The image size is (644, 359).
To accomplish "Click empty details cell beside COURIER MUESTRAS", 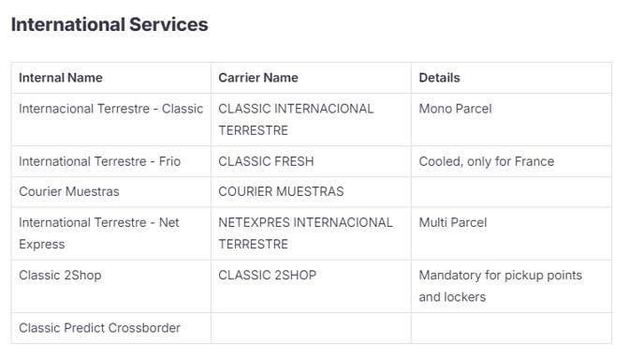I will [x=511, y=191].
